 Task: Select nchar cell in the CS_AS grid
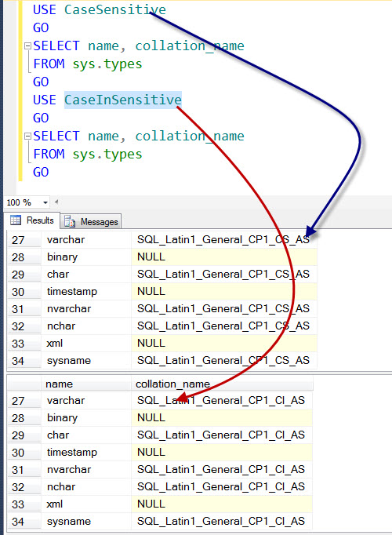(86, 326)
